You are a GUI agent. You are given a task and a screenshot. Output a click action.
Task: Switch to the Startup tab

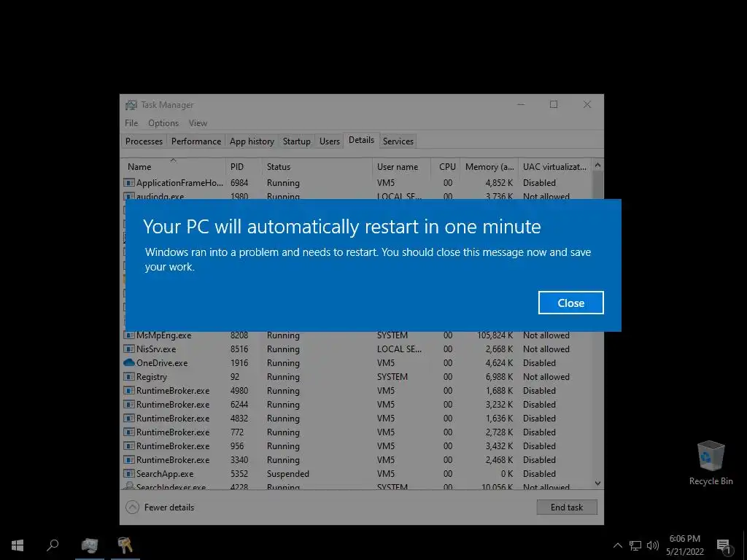click(296, 141)
